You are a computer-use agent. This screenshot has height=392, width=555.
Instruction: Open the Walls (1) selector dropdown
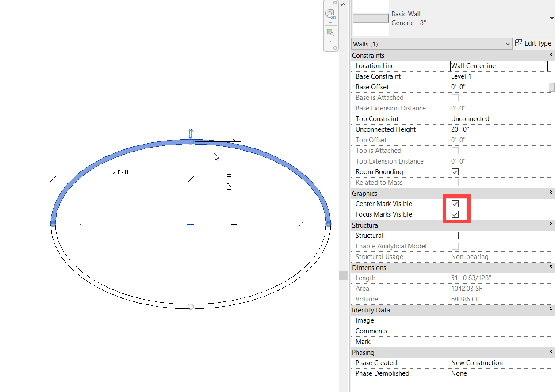click(508, 43)
